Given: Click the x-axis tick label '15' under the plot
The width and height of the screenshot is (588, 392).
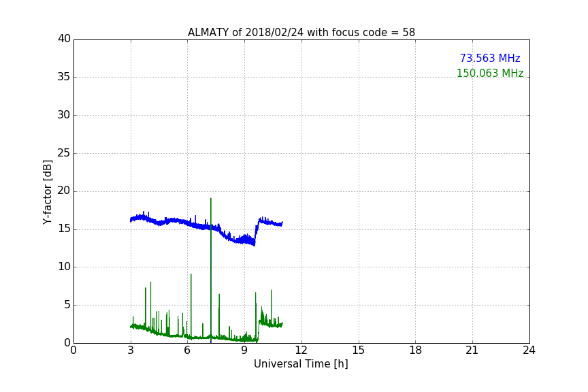Looking at the screenshot, I should pyautogui.click(x=359, y=350).
